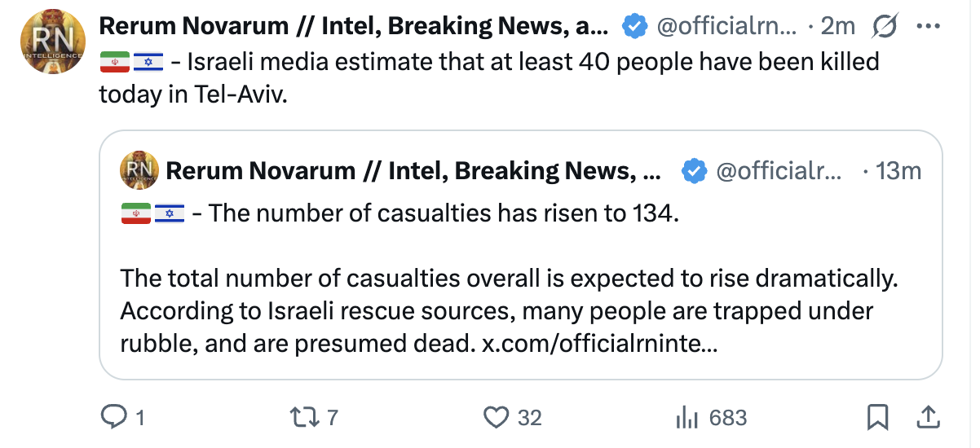Viewport: 980px width, 448px height.
Task: View post analytics bar chart icon
Action: [x=689, y=418]
